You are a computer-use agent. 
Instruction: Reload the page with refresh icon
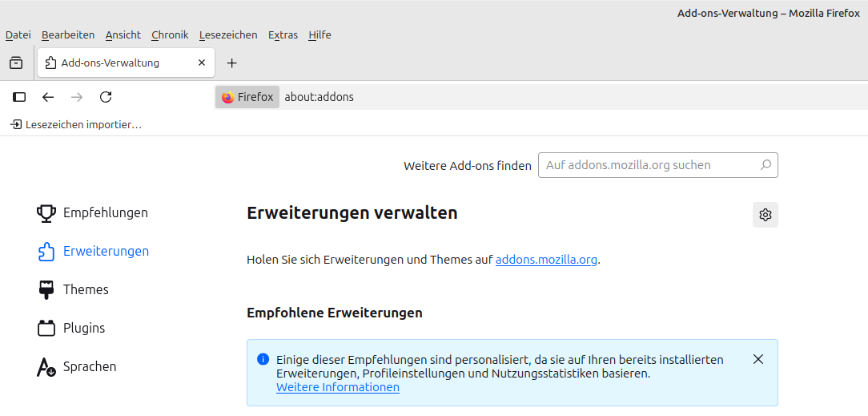[106, 97]
